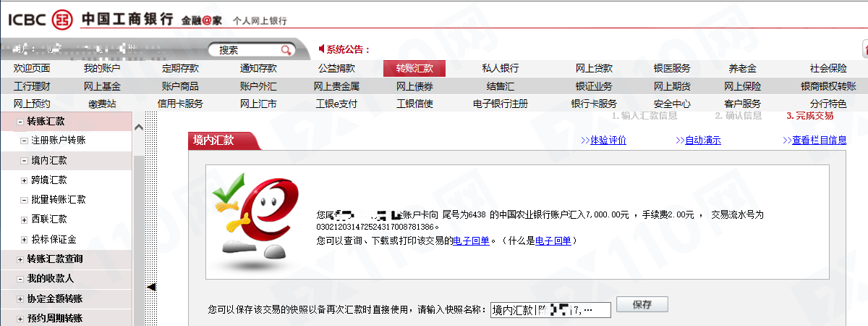
Task: Click the black arrow to collapse sidebar
Action: [151, 288]
